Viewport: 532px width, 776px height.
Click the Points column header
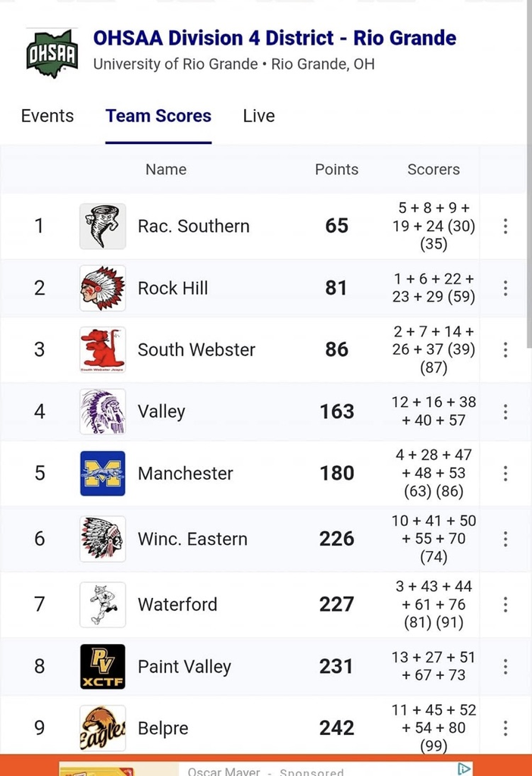(336, 170)
